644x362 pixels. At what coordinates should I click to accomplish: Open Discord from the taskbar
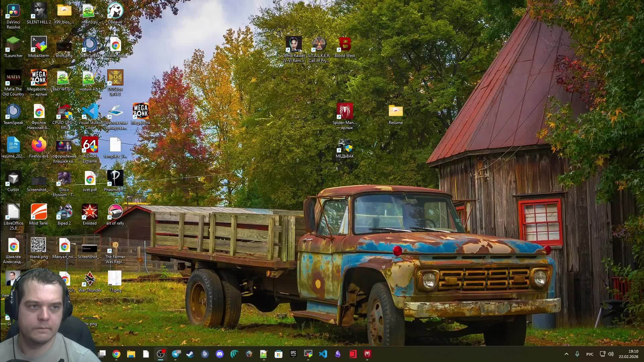point(220,354)
